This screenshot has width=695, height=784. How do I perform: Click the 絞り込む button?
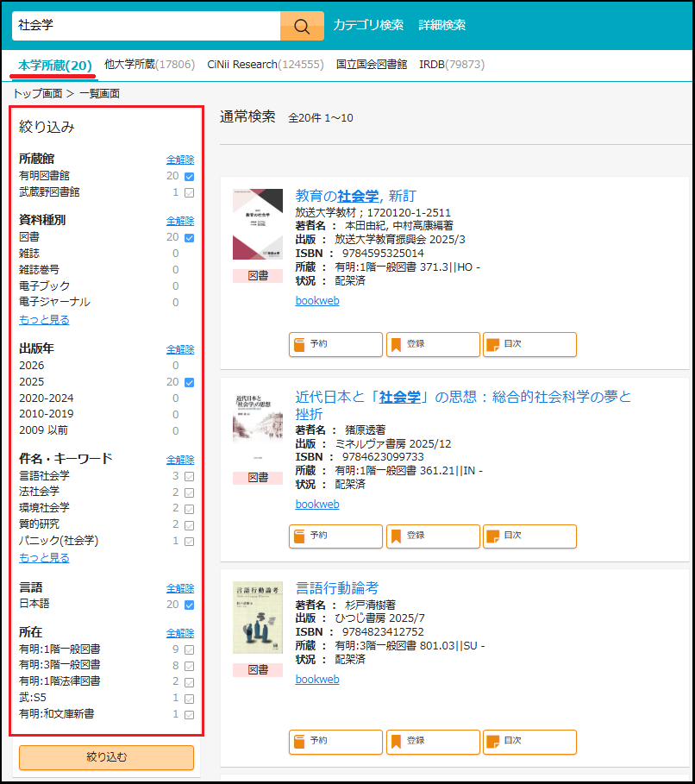pos(107,757)
